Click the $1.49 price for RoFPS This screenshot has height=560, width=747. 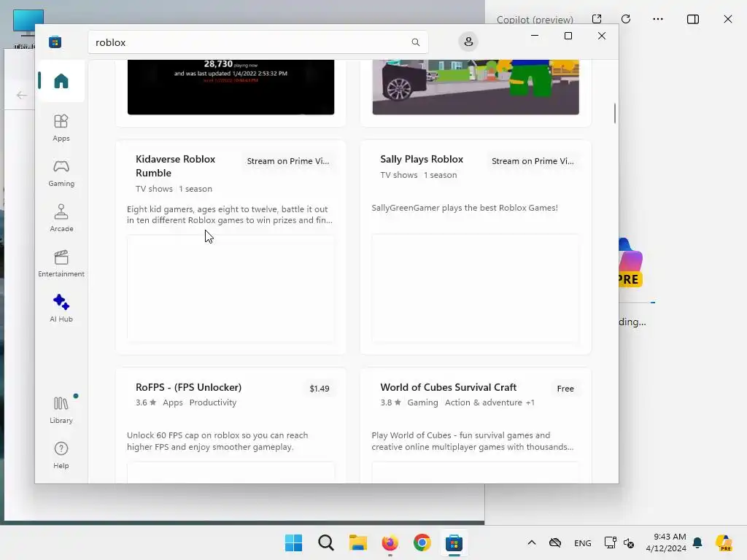(x=320, y=389)
